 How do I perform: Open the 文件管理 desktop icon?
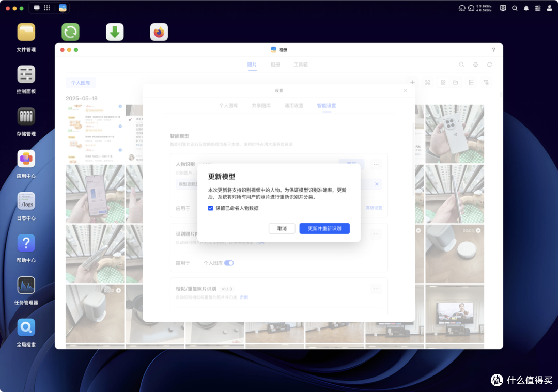tap(26, 33)
